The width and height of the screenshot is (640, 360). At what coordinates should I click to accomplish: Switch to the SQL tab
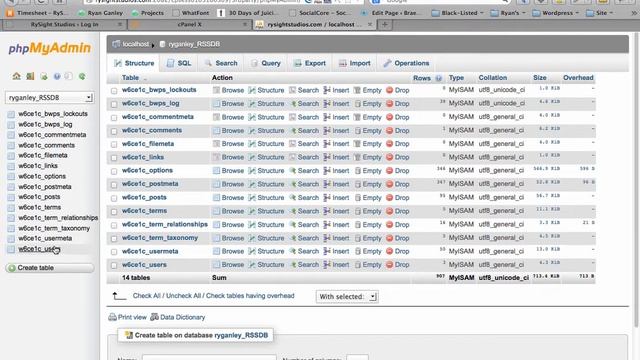point(179,63)
